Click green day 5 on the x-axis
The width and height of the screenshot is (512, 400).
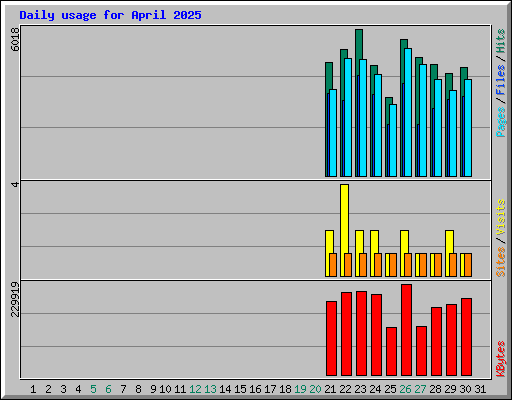click(93, 389)
